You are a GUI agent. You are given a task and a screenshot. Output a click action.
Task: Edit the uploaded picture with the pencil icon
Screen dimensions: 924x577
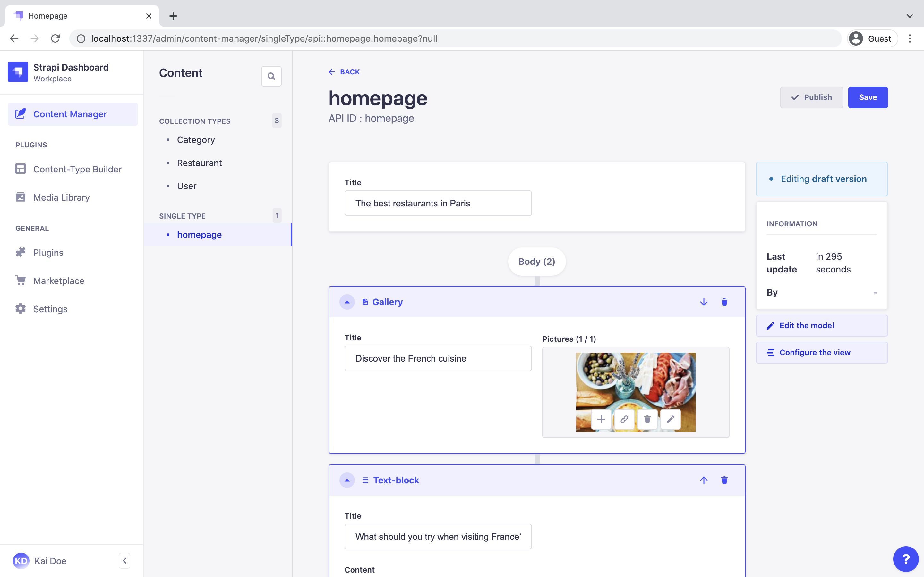[670, 419]
